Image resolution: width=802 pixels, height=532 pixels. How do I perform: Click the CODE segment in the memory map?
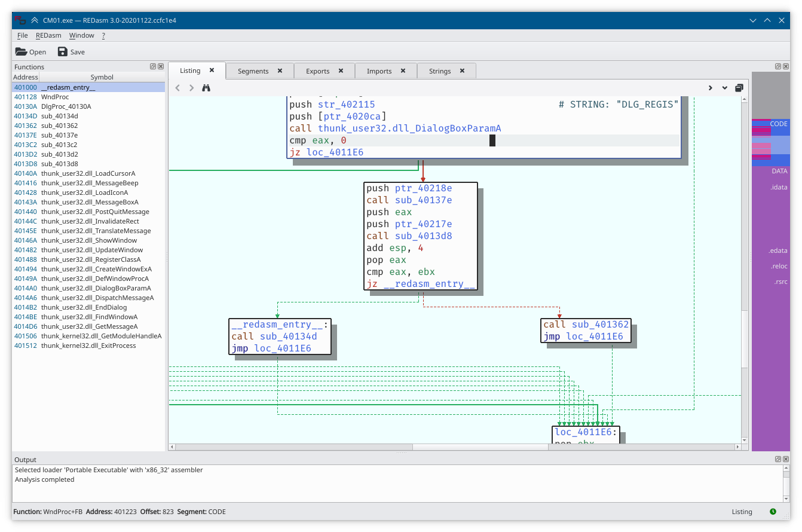pos(778,124)
